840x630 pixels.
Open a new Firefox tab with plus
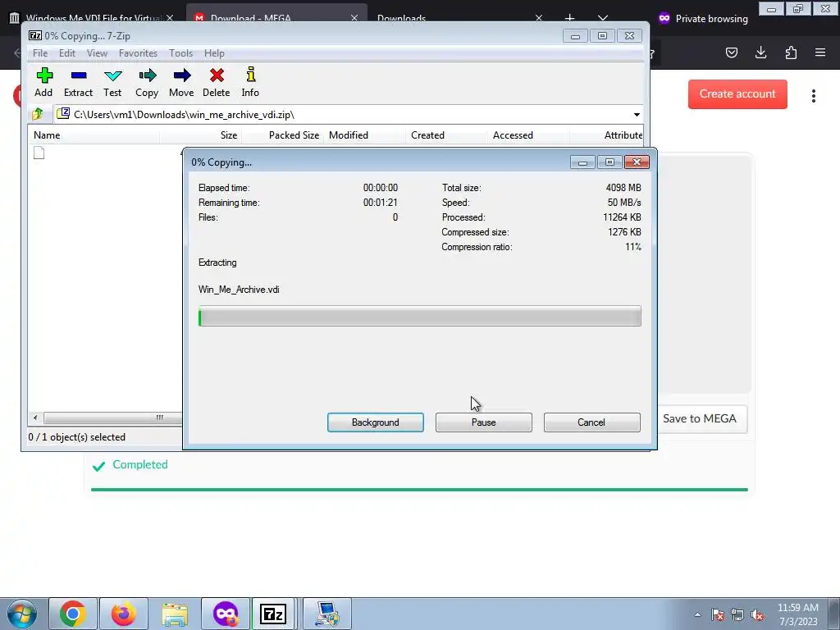tap(569, 18)
